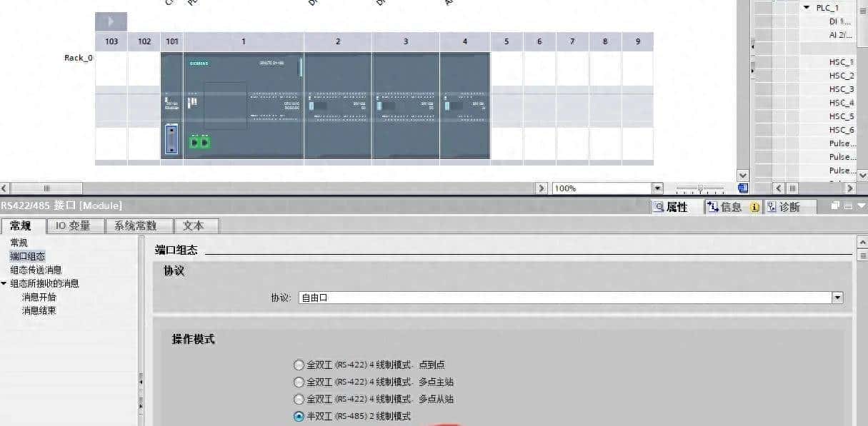Click the Rack_0 label
The height and width of the screenshot is (426, 868).
click(79, 58)
